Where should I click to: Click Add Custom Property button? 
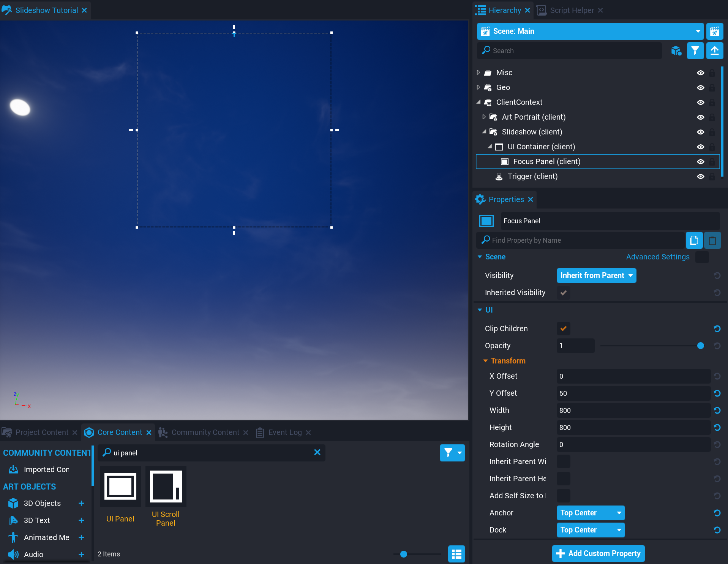click(x=598, y=553)
